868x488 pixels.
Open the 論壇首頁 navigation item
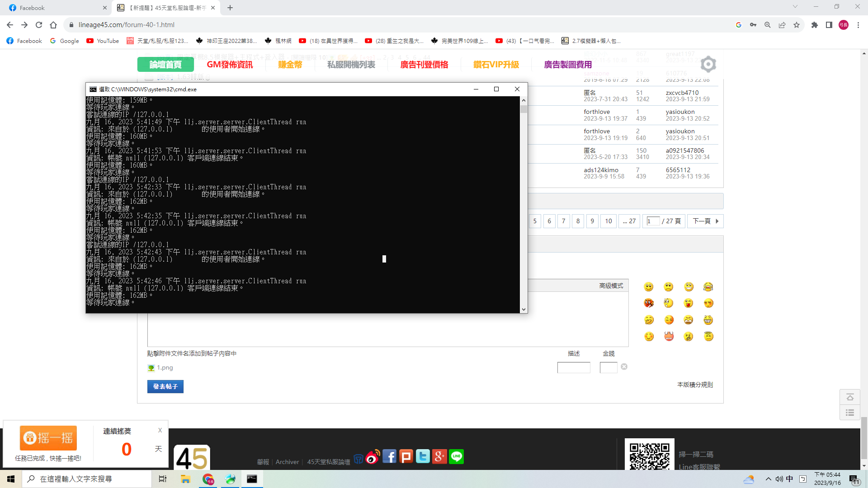(x=165, y=65)
